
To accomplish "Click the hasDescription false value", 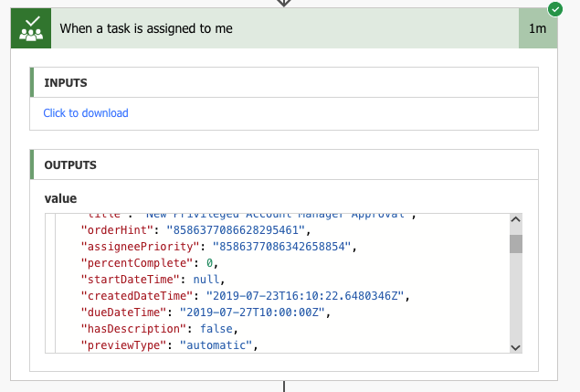I will click(216, 329).
